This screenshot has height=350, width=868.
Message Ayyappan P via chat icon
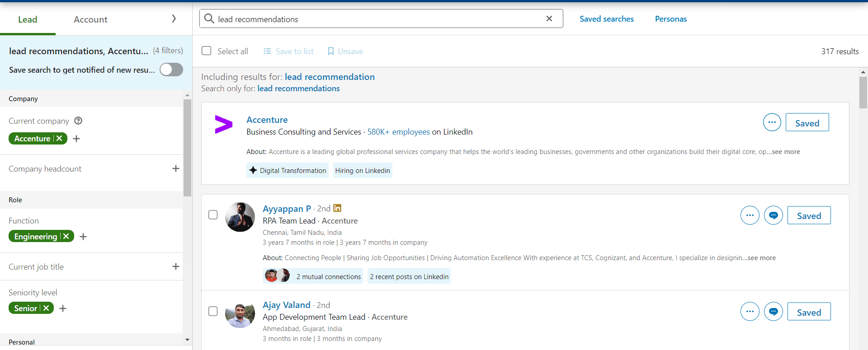[774, 215]
